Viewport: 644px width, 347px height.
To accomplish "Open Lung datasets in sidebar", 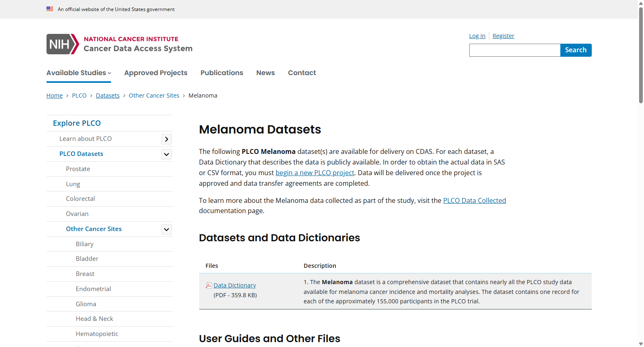I will 73,184.
